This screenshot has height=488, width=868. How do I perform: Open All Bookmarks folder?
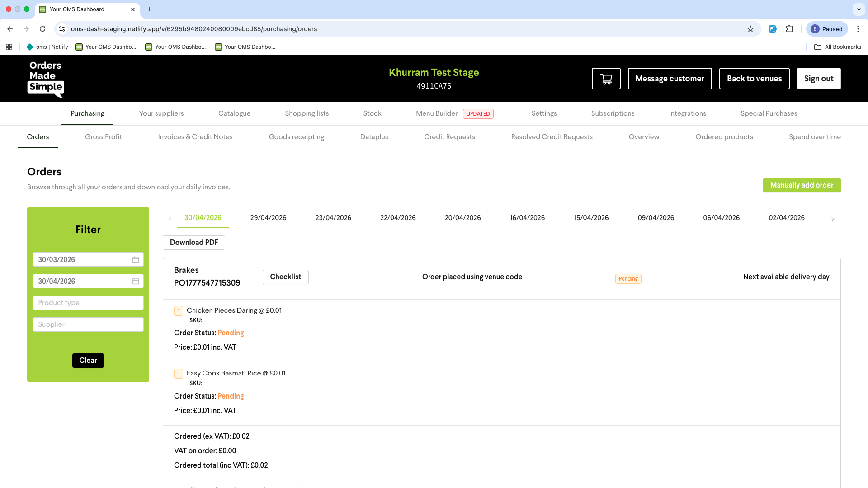click(838, 47)
